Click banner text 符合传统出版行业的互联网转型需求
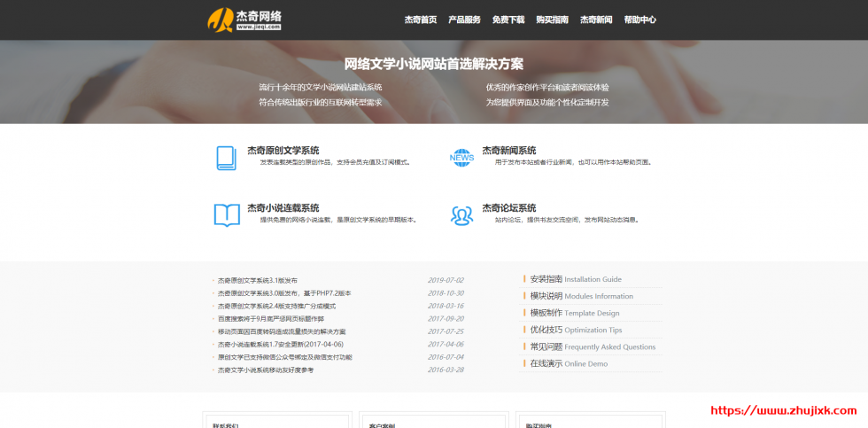868x428 pixels. [321, 103]
